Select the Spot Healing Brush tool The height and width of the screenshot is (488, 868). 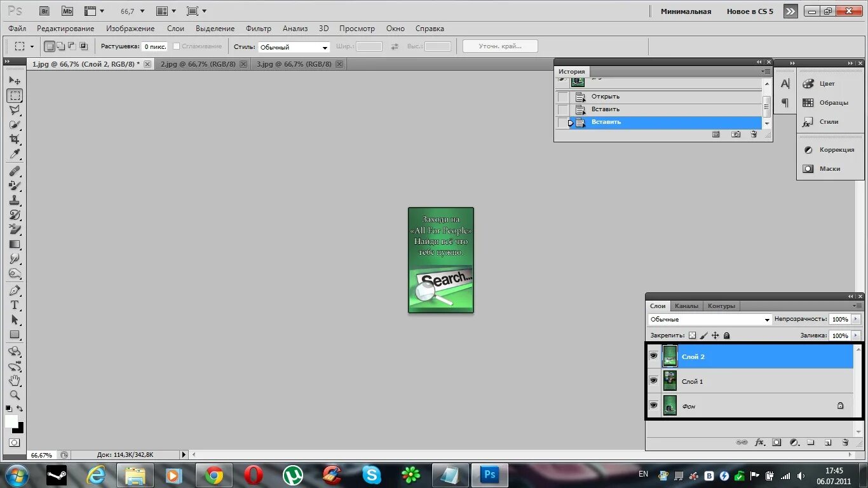[15, 172]
